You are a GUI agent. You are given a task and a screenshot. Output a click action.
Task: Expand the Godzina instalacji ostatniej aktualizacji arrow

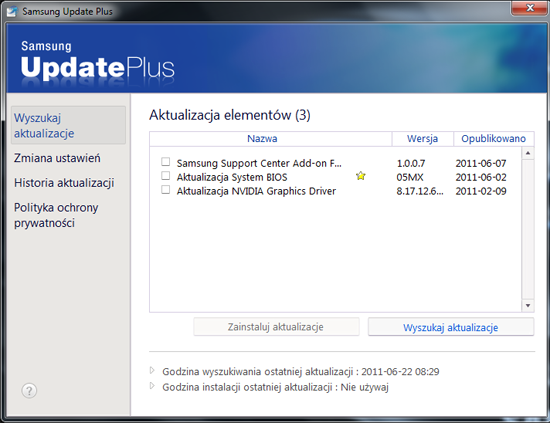point(152,386)
